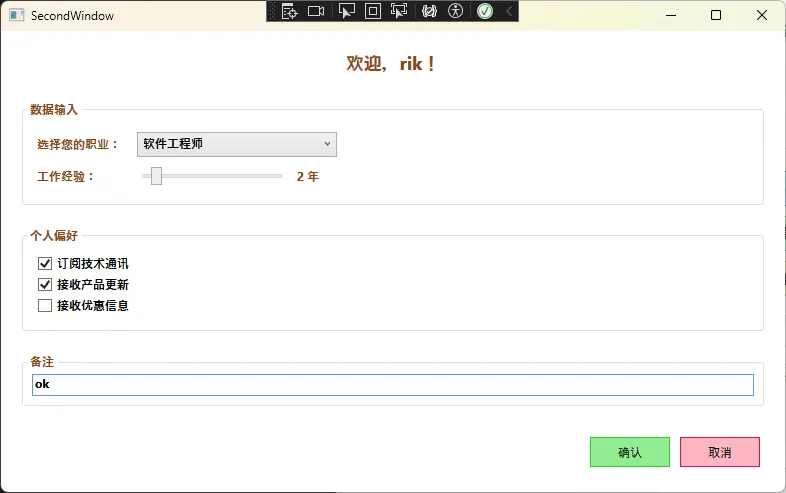Screen dimensions: 786x493
Task: Collapse the debug toolbar with the chevron
Action: point(508,11)
